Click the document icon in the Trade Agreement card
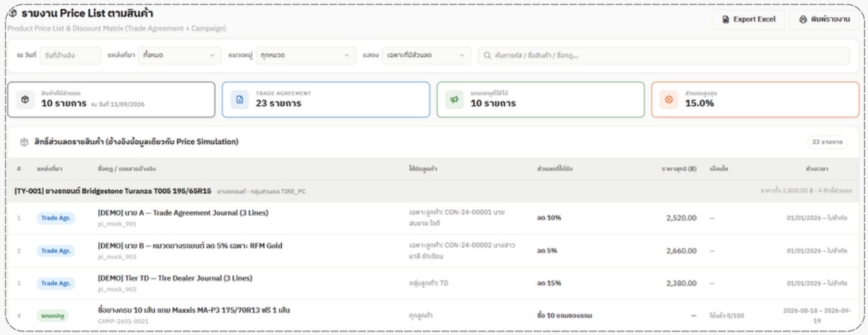868x335 pixels. pos(240,99)
